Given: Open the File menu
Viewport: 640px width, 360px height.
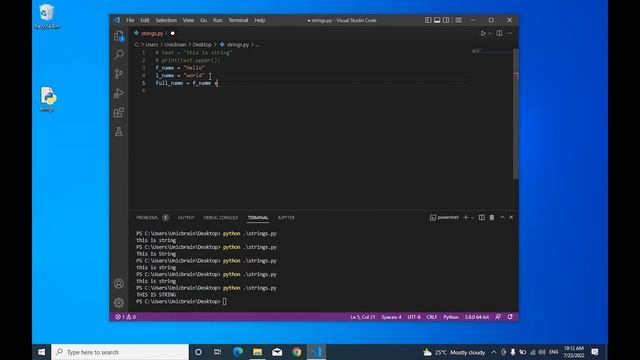Looking at the screenshot, I should coord(130,20).
